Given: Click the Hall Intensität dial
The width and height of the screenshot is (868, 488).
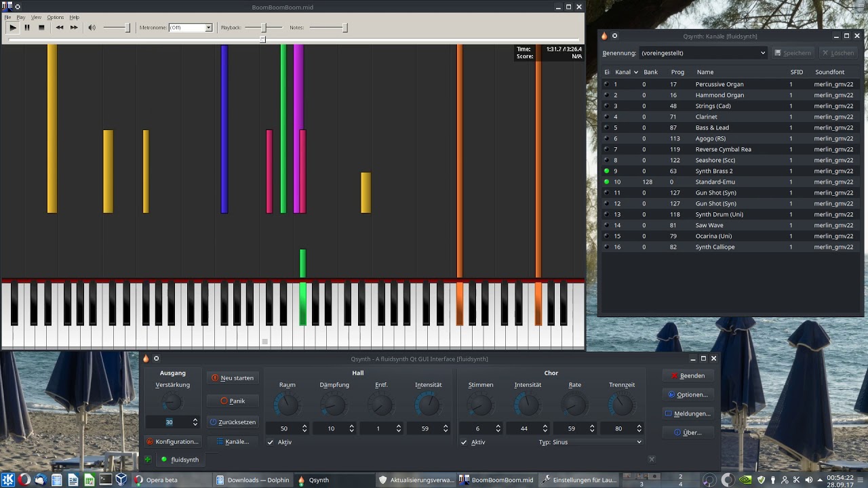Looking at the screenshot, I should (x=428, y=405).
